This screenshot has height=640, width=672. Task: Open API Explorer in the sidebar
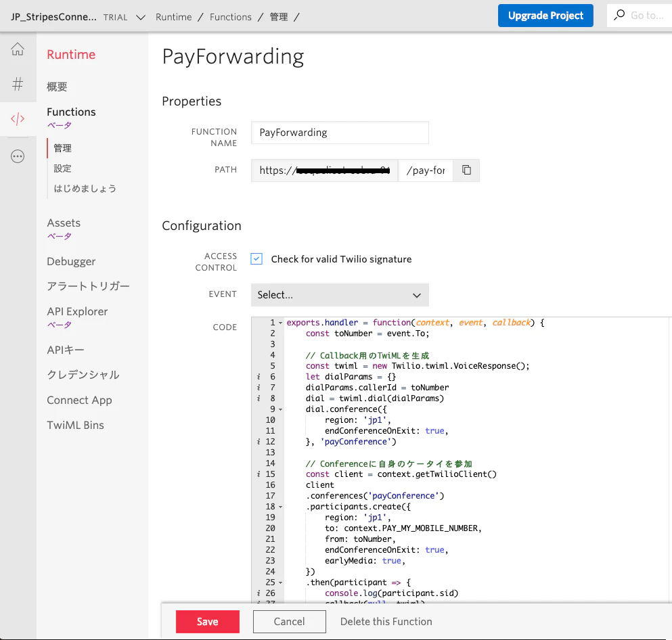click(77, 311)
